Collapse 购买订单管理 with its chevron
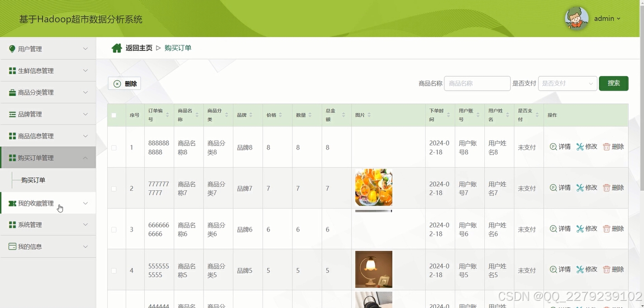Image resolution: width=644 pixels, height=308 pixels. click(x=85, y=158)
